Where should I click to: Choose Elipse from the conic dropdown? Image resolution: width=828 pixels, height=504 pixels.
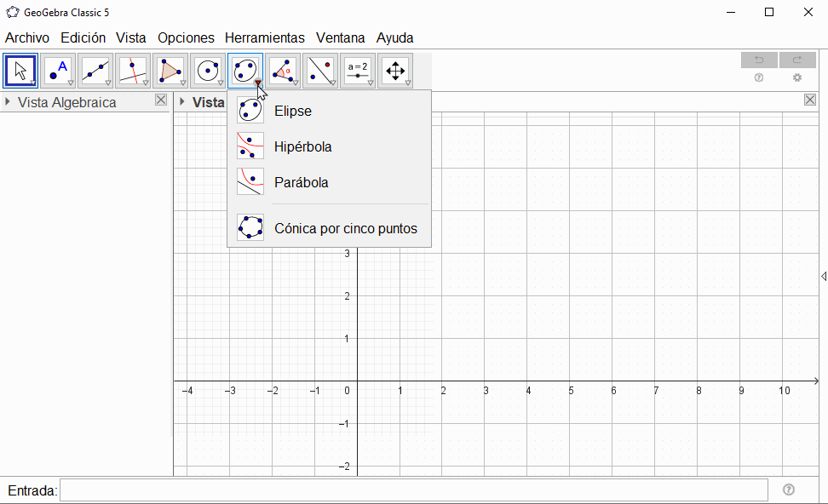pos(292,112)
